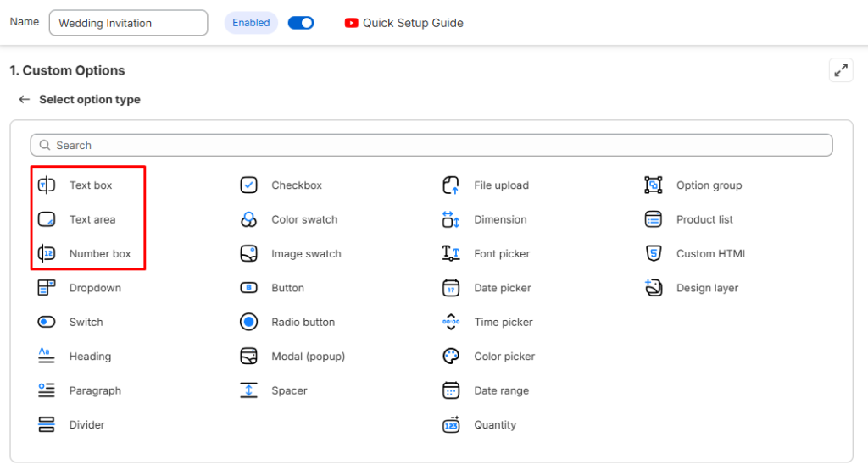
Task: Select the Switch option type
Action: [x=86, y=322]
